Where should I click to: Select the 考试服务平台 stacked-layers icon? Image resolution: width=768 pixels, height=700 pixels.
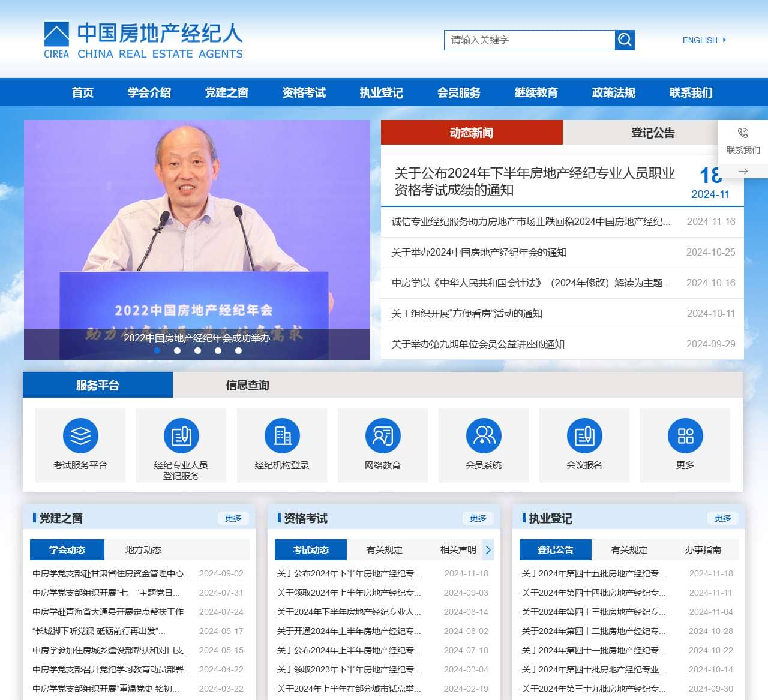[x=80, y=435]
